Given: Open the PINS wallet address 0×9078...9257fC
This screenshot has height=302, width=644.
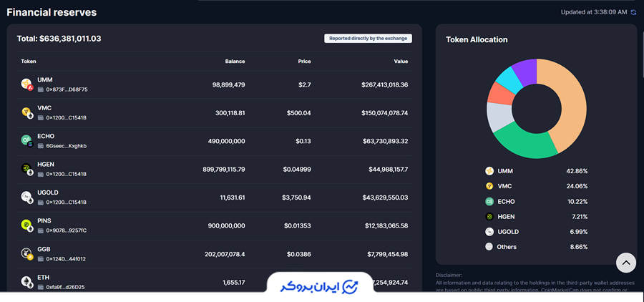Looking at the screenshot, I should (66, 230).
